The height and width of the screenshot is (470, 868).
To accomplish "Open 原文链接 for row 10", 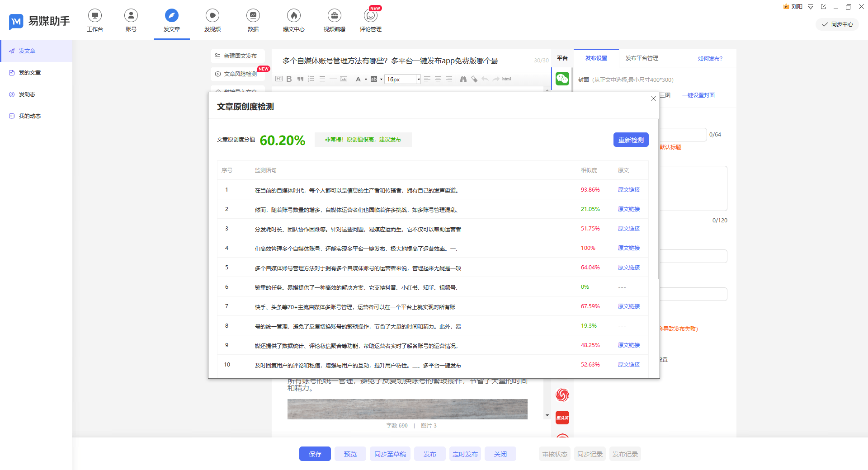I will 629,365.
